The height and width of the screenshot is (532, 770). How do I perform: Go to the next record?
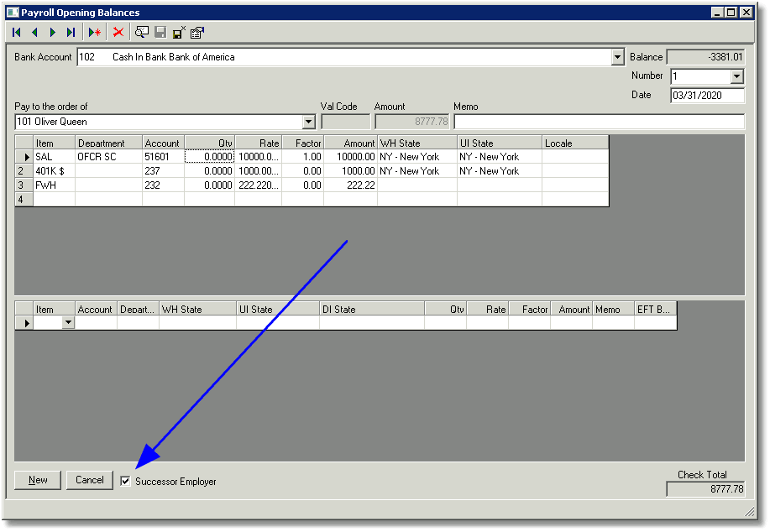click(x=53, y=33)
